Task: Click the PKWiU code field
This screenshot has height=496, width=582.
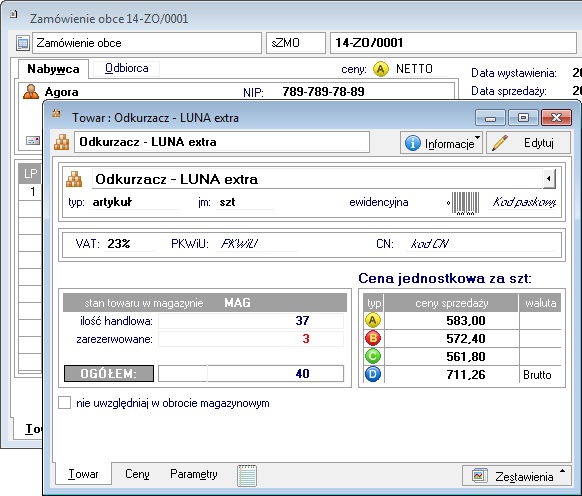Action: coord(257,244)
